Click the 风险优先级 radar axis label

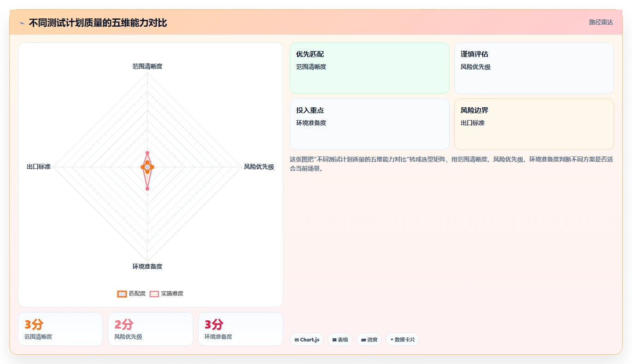click(259, 167)
